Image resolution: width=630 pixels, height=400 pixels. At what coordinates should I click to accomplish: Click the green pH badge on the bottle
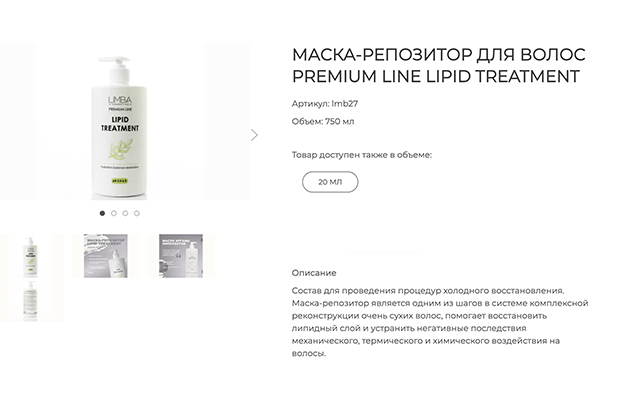pos(120,181)
